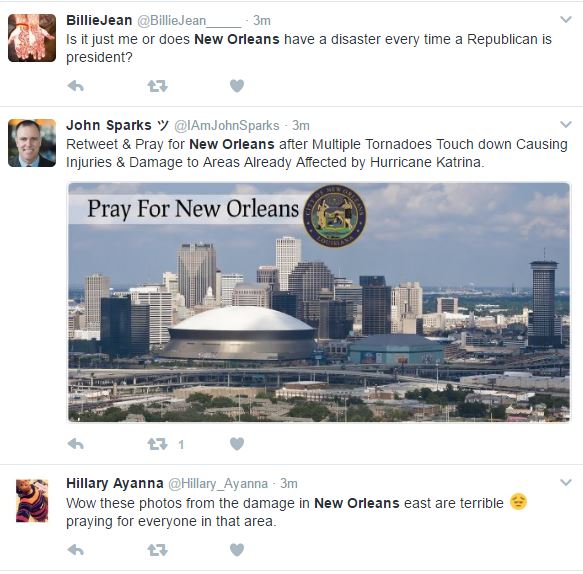Reply to John Sparks' tornado tweet
Viewport: 583px width, 574px height.
tap(75, 444)
